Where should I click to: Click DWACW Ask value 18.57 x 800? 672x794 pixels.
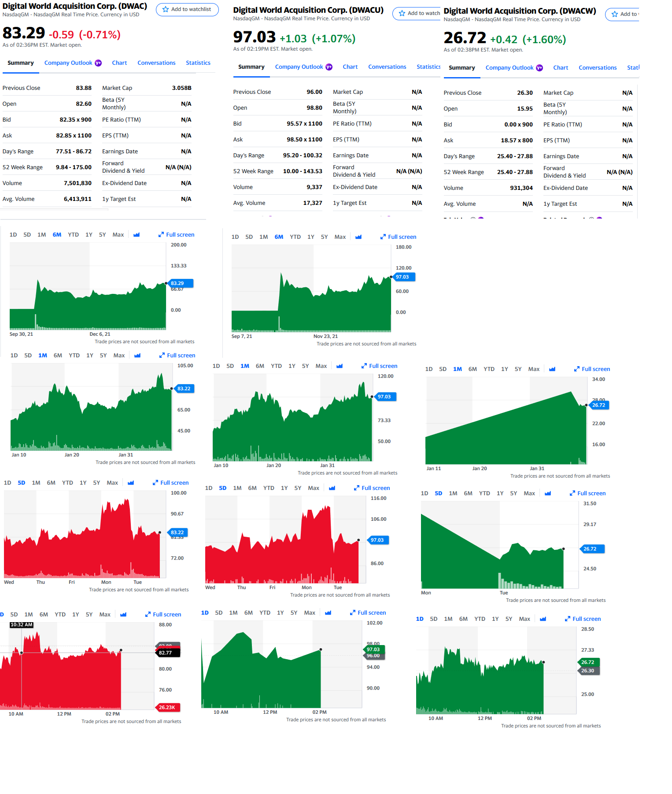click(x=517, y=141)
